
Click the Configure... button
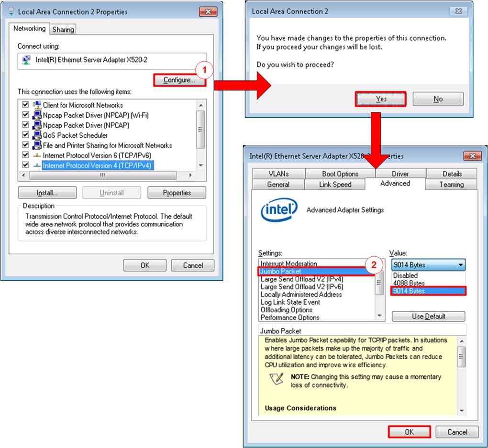(x=179, y=80)
